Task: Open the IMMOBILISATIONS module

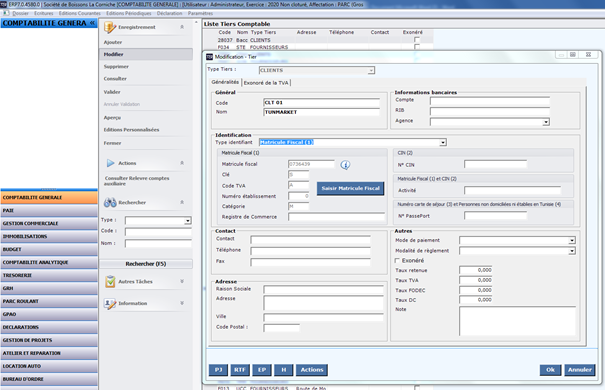Action: 49,236
